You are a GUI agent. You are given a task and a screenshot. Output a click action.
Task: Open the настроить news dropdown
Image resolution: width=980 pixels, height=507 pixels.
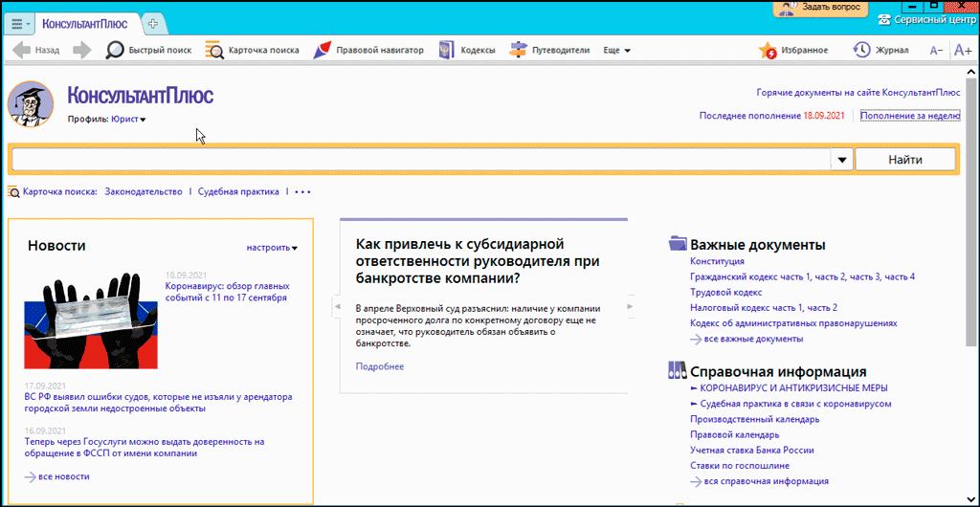[272, 247]
